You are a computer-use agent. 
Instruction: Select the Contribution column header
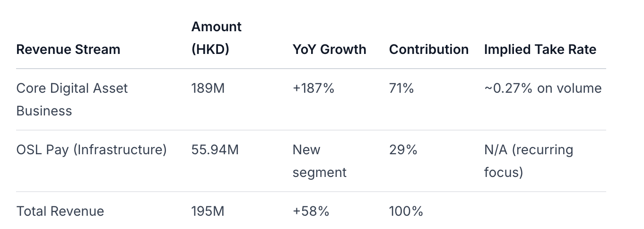click(x=428, y=49)
